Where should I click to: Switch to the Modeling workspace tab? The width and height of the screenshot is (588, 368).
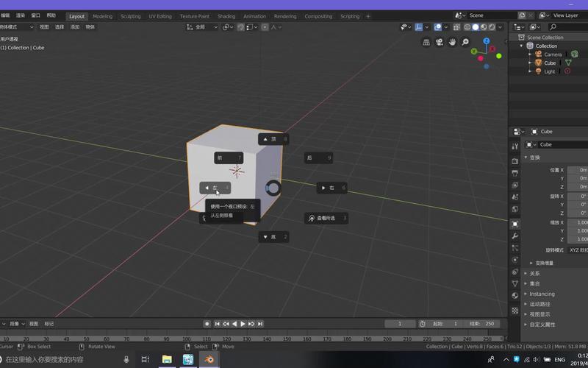coord(102,16)
